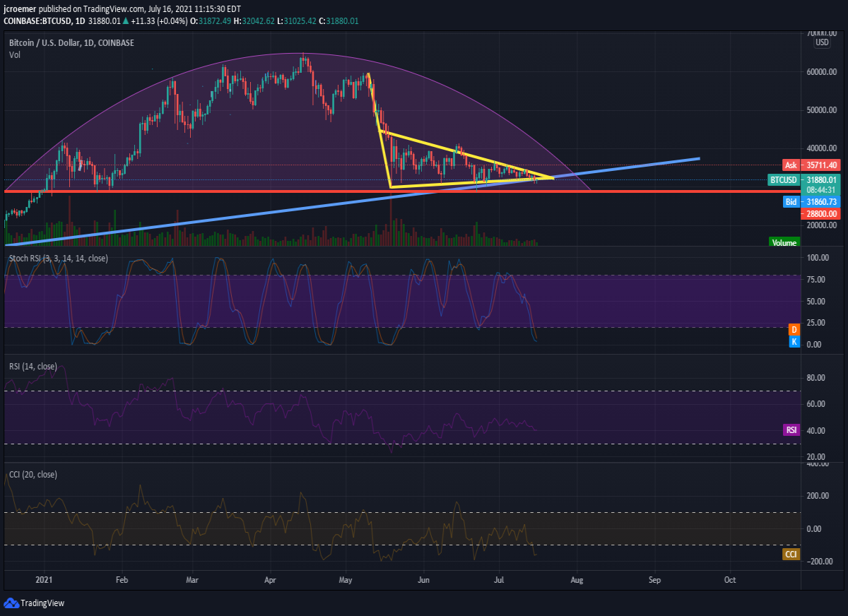Screen dimensions: 848x616
Task: Click the TradingView logo icon
Action: click(11, 603)
